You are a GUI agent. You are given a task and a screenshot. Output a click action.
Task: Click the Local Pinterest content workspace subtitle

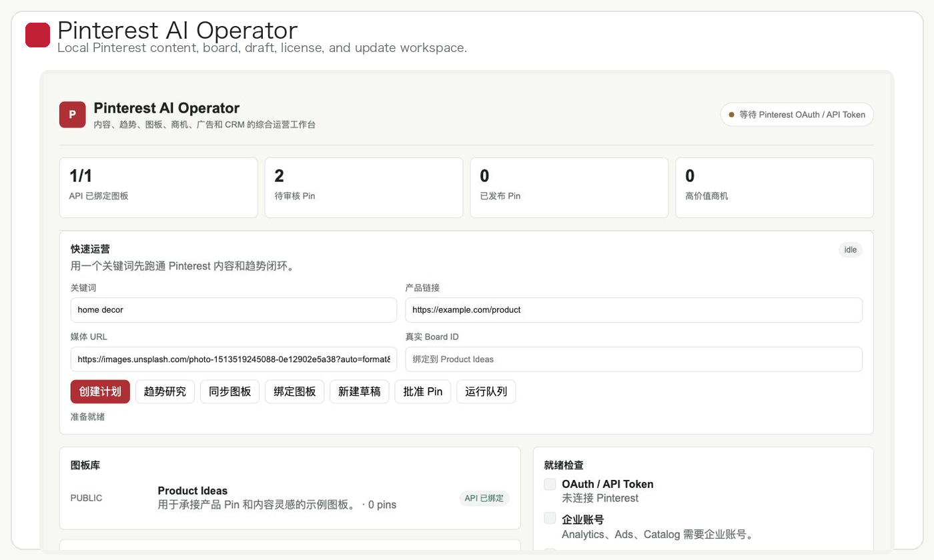pos(262,48)
